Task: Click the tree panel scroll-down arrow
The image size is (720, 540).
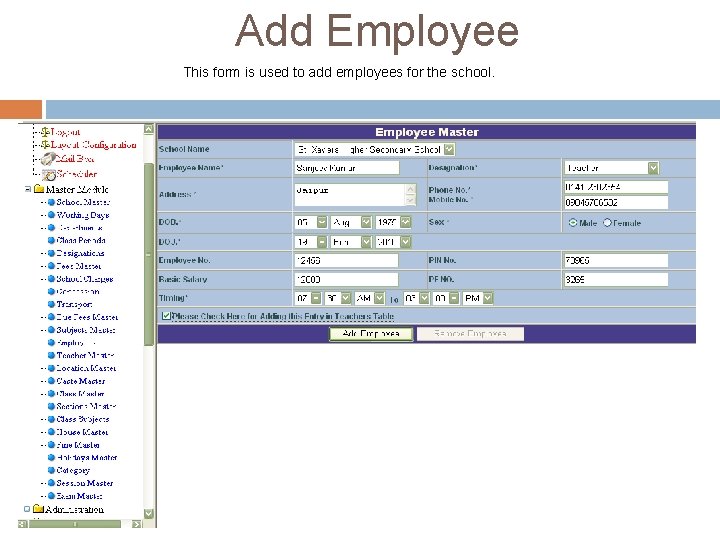Action: (x=149, y=513)
